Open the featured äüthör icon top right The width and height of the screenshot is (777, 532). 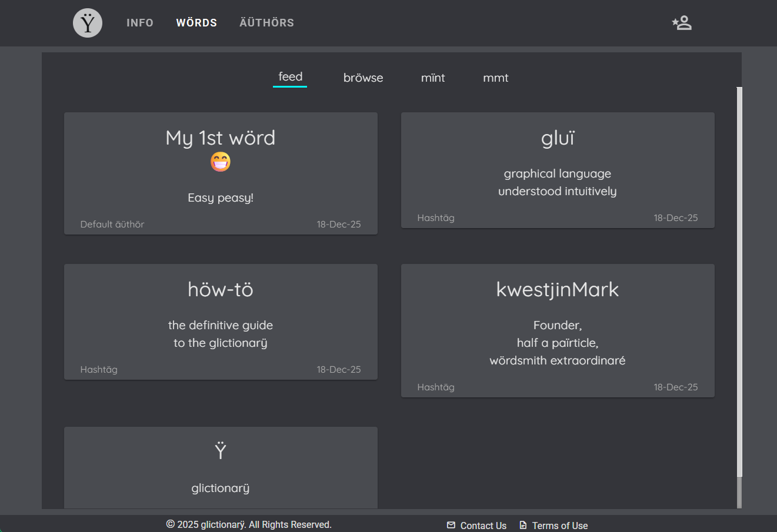681,22
